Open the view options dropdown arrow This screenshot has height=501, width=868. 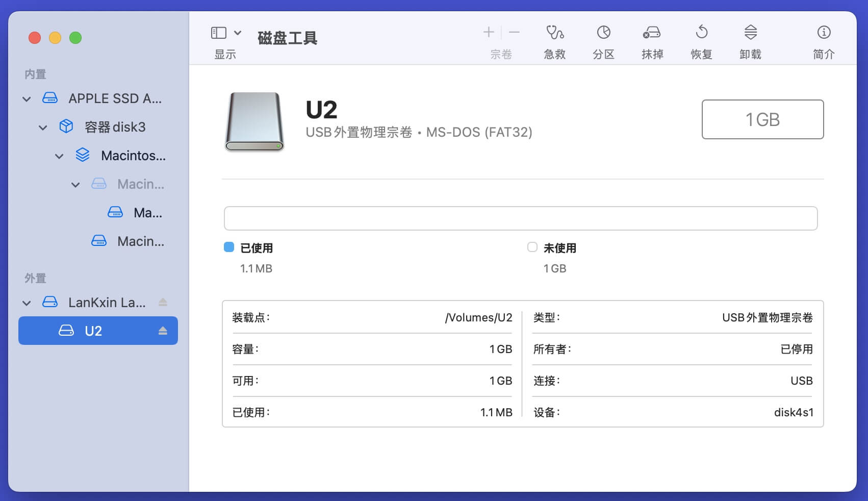point(238,33)
